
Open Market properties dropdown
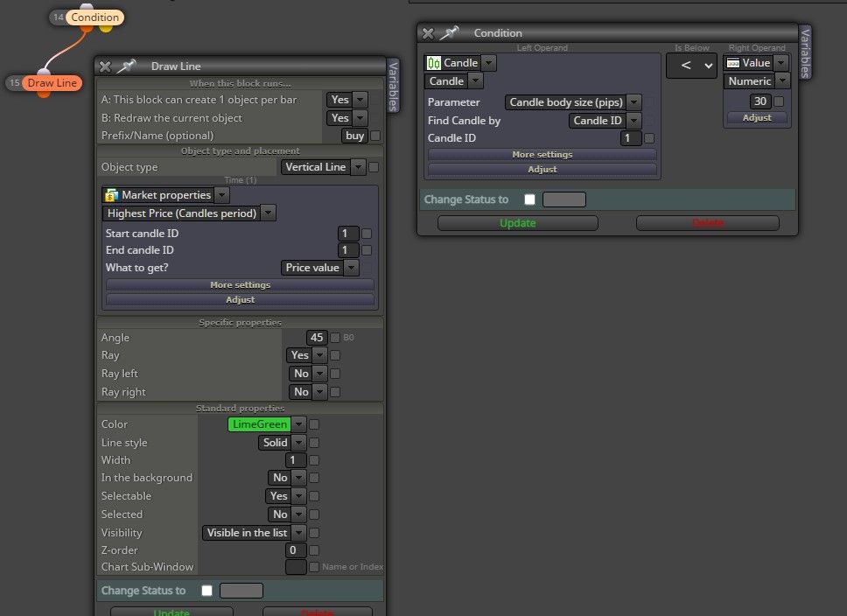tap(165, 194)
